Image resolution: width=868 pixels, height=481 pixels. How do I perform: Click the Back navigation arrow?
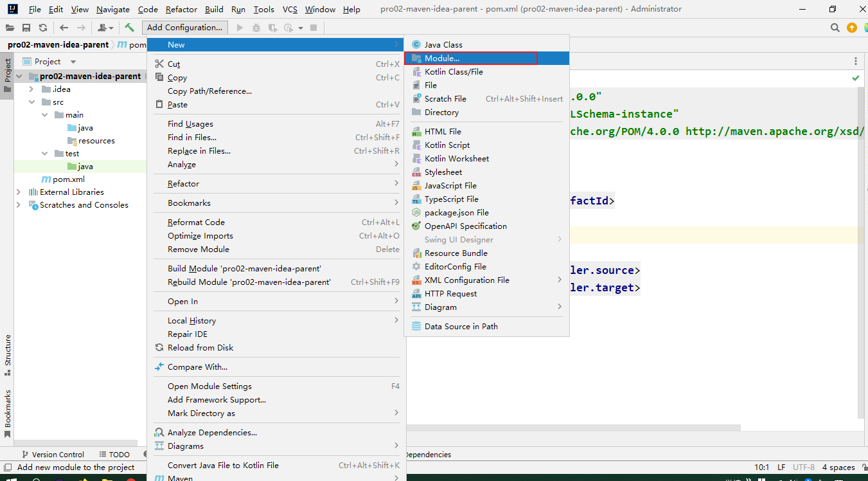click(64, 28)
